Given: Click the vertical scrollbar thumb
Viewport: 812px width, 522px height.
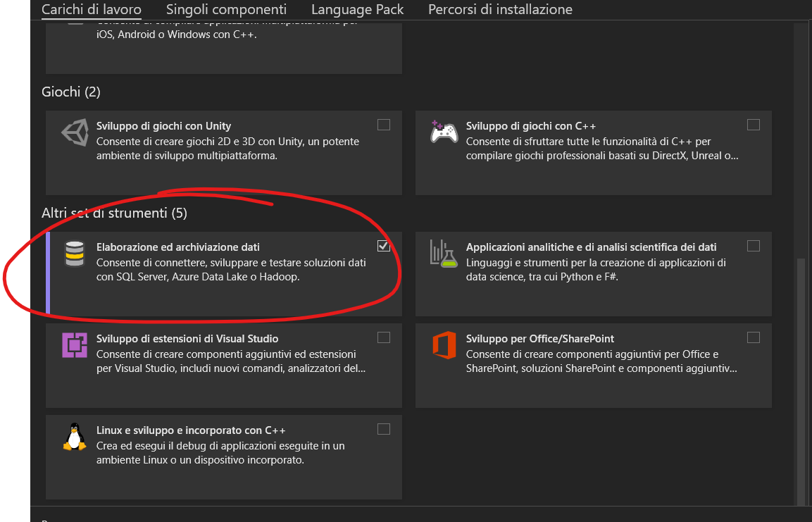Looking at the screenshot, I should 801,380.
